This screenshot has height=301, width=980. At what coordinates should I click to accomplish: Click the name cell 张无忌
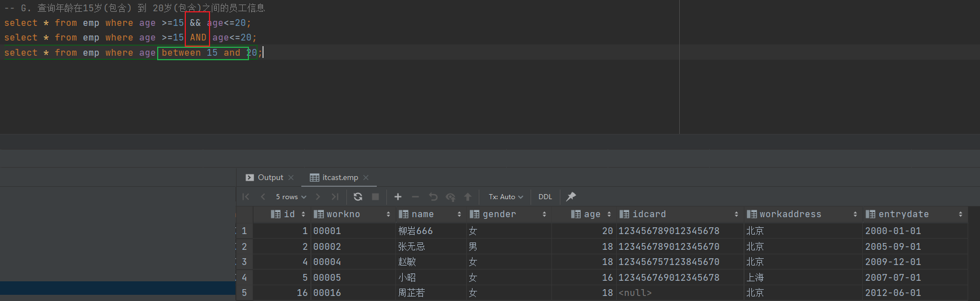pyautogui.click(x=430, y=247)
